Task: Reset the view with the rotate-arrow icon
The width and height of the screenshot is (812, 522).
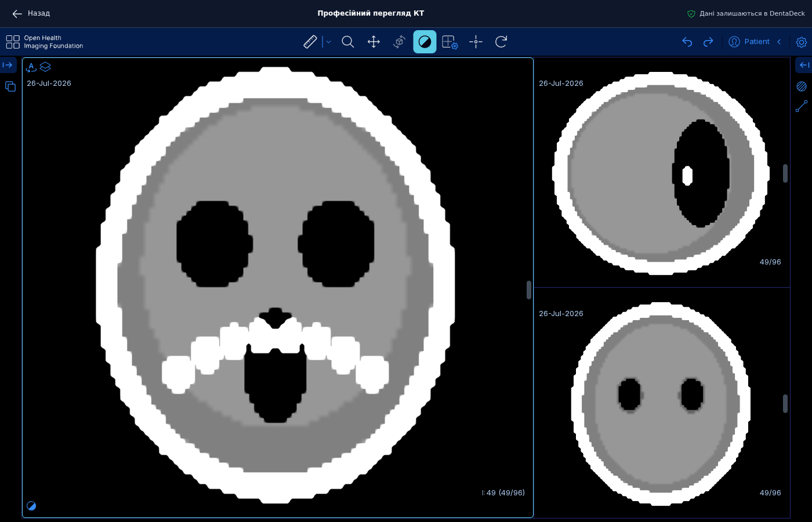Action: [x=501, y=42]
